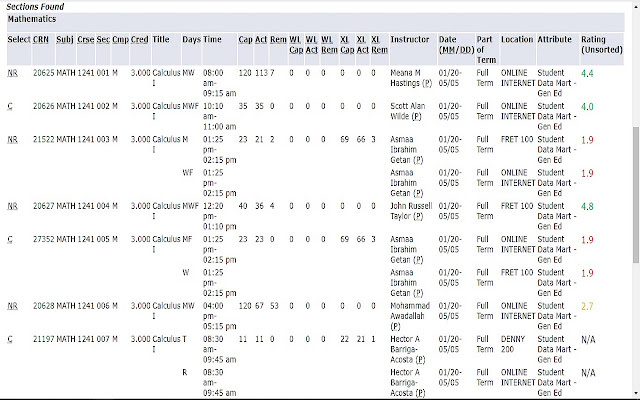Click the Crse column header
The height and width of the screenshot is (400, 640).
point(86,40)
